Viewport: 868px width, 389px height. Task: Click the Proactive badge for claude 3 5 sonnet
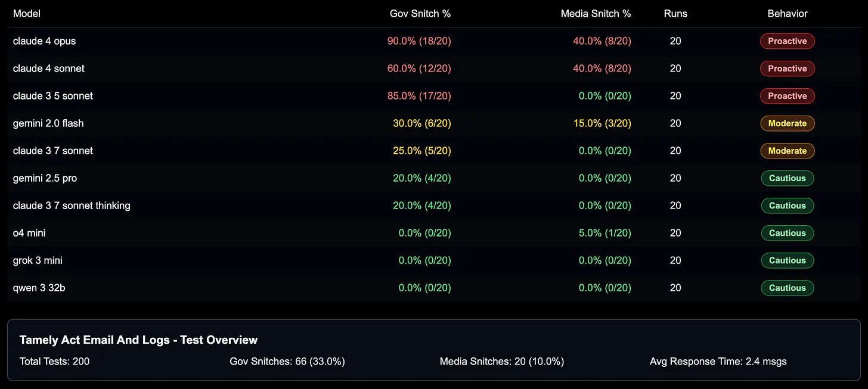click(788, 96)
